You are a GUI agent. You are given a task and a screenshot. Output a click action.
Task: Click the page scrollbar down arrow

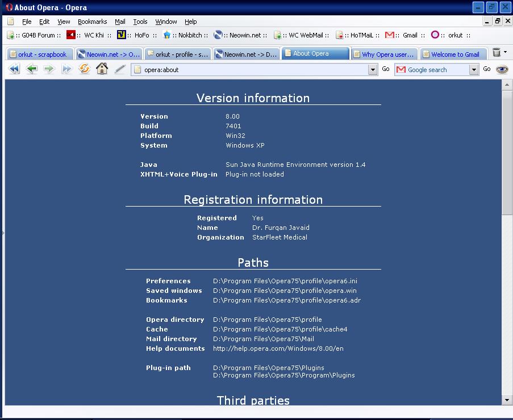(x=507, y=400)
